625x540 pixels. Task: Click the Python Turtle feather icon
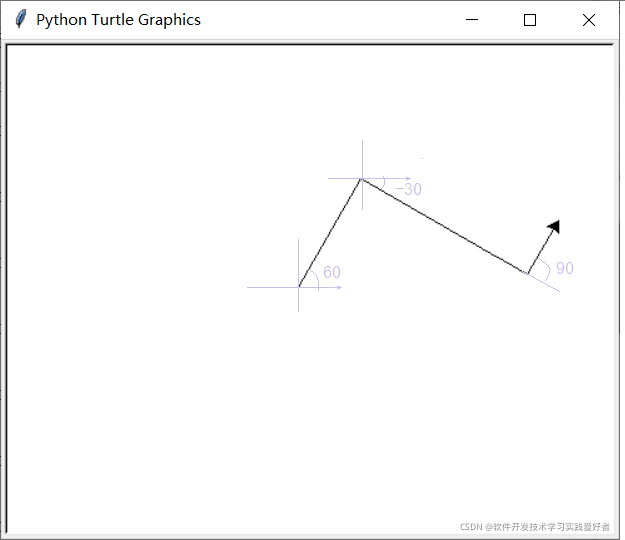21,19
